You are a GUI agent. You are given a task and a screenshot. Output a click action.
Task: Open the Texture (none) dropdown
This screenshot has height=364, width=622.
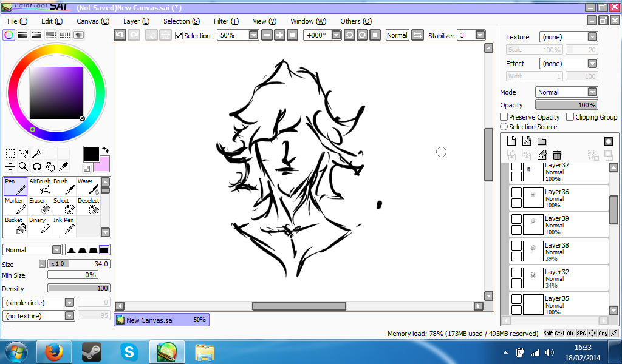pos(592,37)
